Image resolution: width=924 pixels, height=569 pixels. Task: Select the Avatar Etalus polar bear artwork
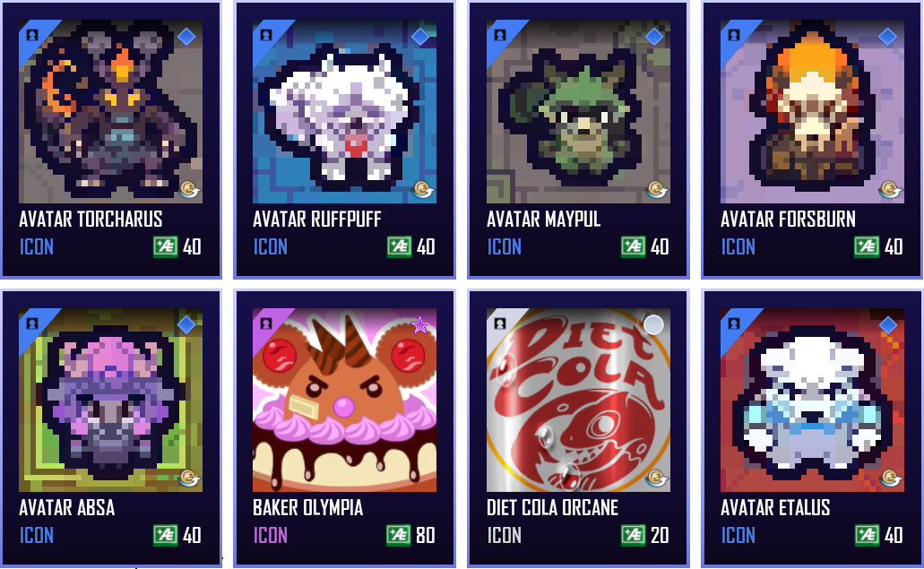click(x=812, y=400)
